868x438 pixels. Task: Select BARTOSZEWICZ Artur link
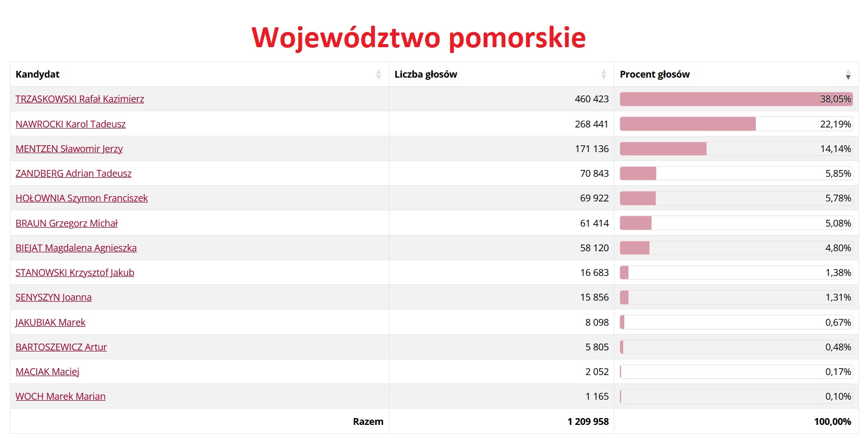61,347
